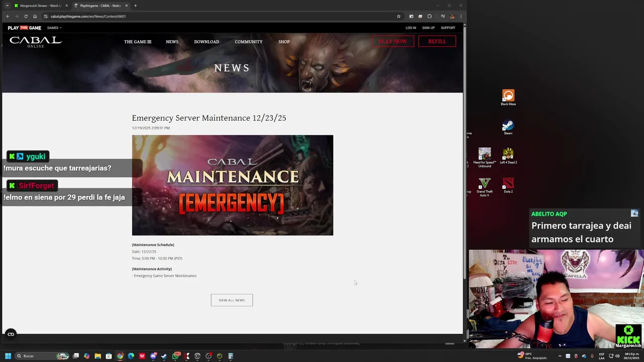644x362 pixels.
Task: Open Chrome three-dot menu
Action: tap(461, 16)
